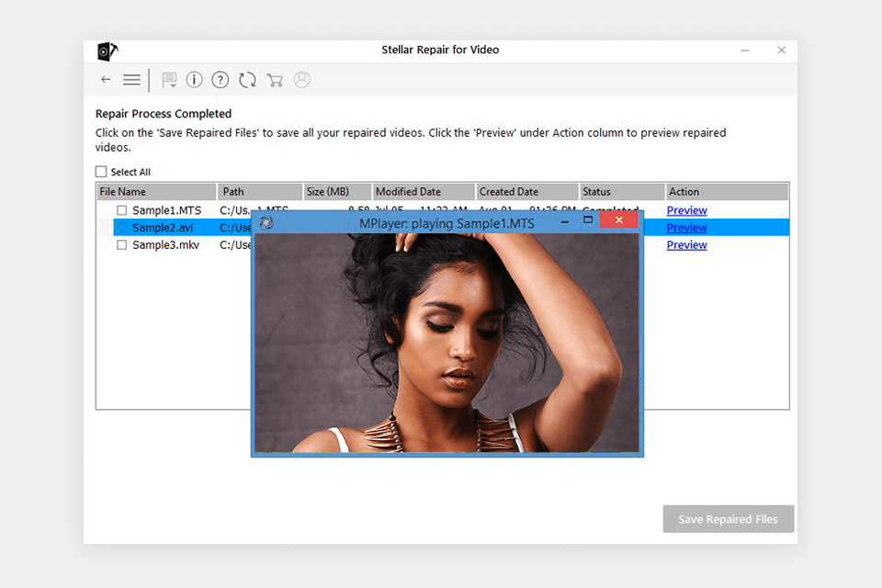
Task: Enable the Select All checkbox
Action: [x=100, y=172]
